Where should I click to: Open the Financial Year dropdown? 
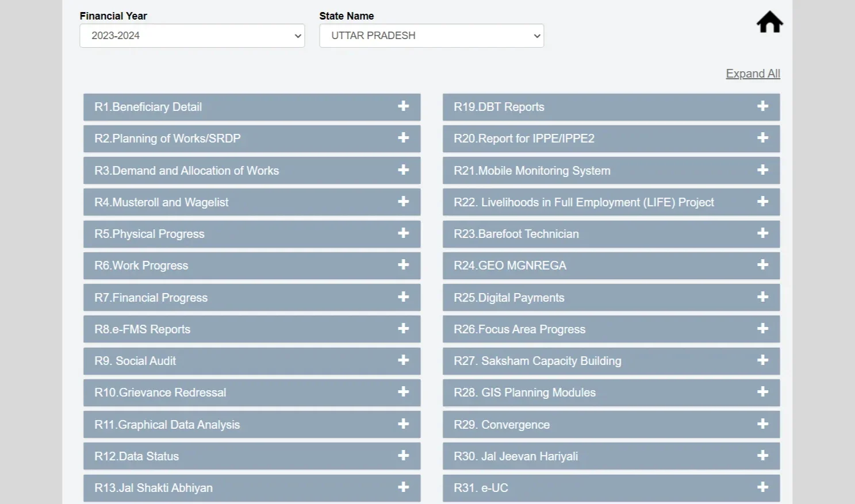pos(192,36)
